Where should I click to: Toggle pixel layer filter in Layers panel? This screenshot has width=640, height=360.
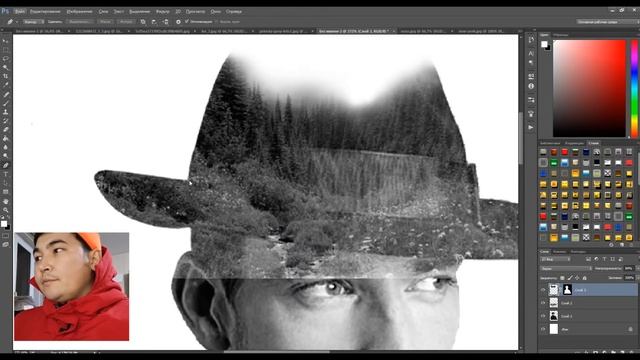[x=588, y=259]
